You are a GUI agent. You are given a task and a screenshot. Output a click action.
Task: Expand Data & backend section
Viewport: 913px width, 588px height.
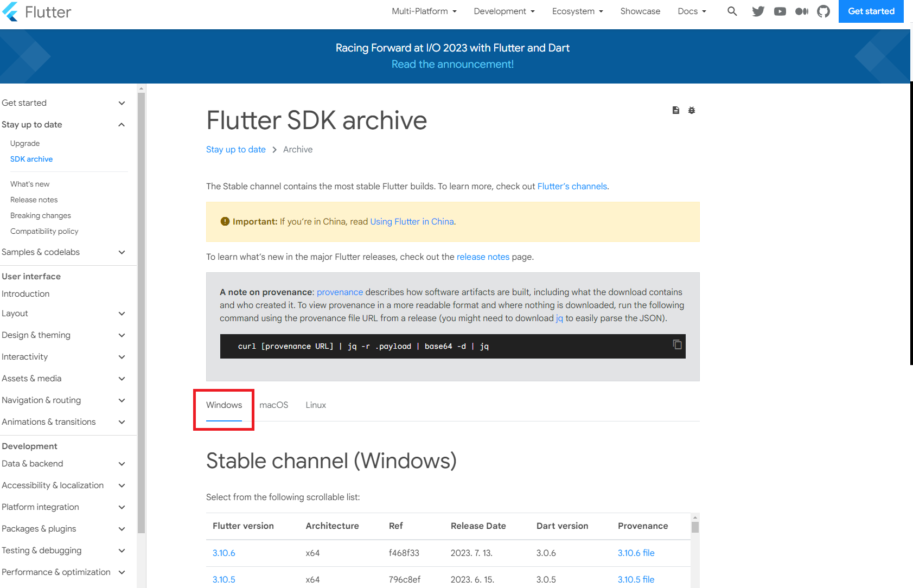point(122,464)
